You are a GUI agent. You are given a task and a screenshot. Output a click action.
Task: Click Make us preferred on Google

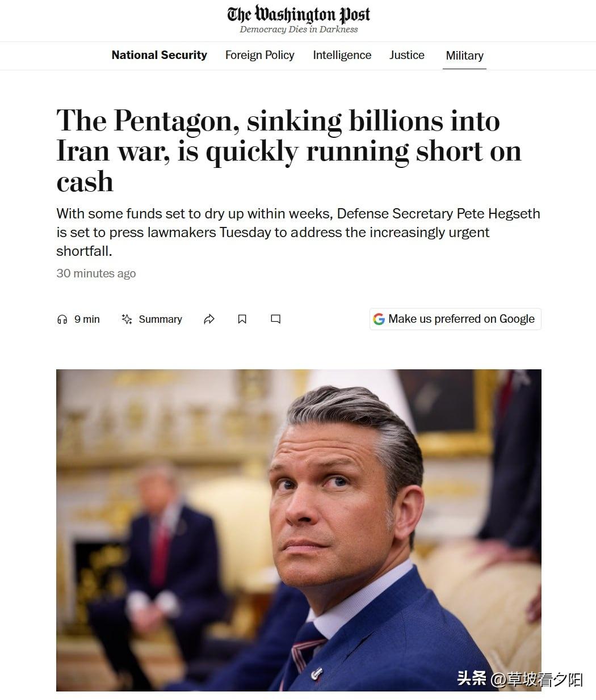455,319
